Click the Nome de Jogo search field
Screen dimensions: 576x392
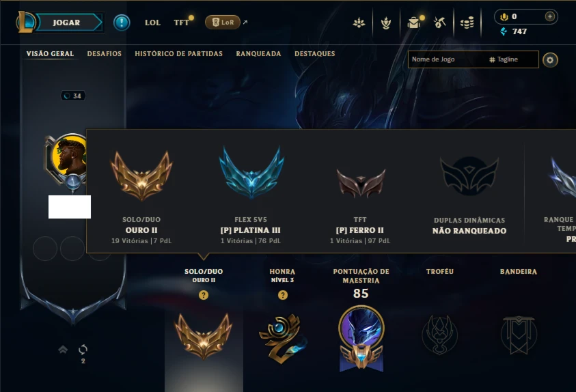coord(448,59)
